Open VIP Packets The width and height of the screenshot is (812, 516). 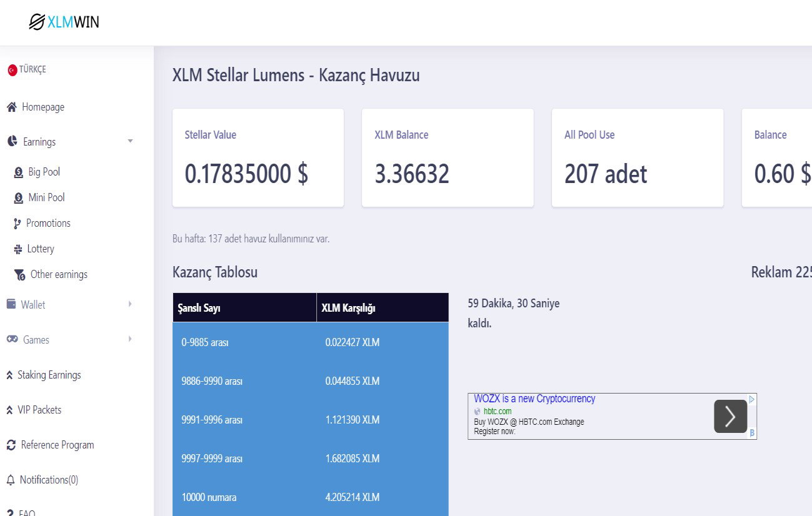tap(39, 410)
